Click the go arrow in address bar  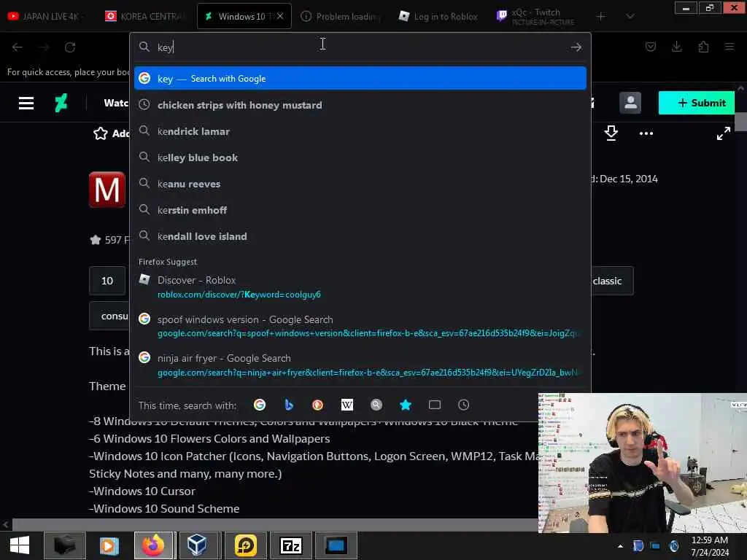576,47
